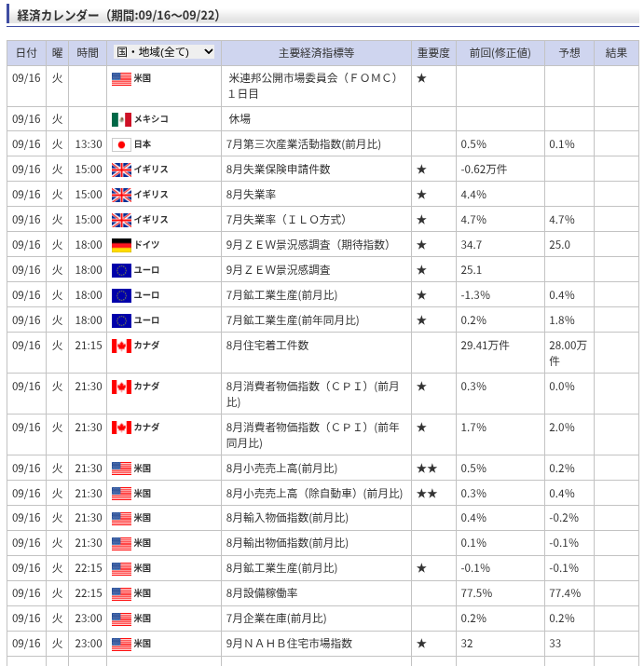Click the 主要経済指標等 column header
Viewport: 644px width, 666px height.
[316, 53]
